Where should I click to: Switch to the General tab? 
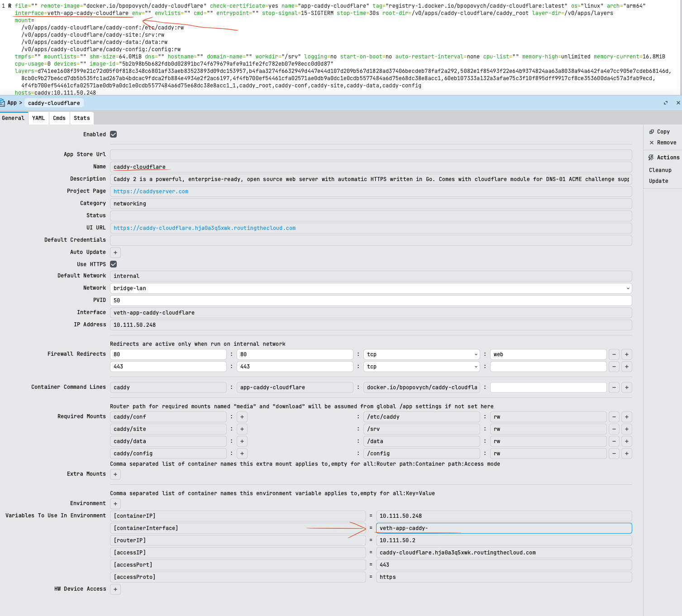point(14,118)
